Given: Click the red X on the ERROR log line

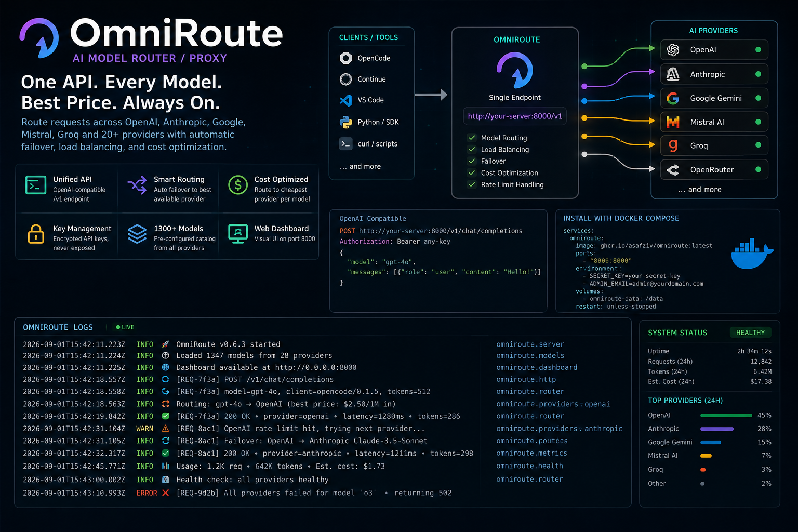Looking at the screenshot, I should coord(166,493).
